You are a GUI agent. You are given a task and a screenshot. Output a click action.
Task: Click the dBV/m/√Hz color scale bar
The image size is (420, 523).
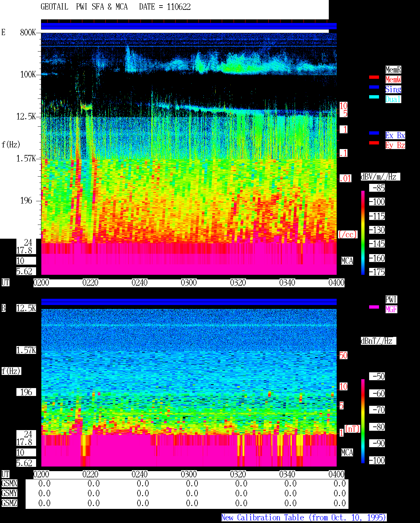coord(363,232)
